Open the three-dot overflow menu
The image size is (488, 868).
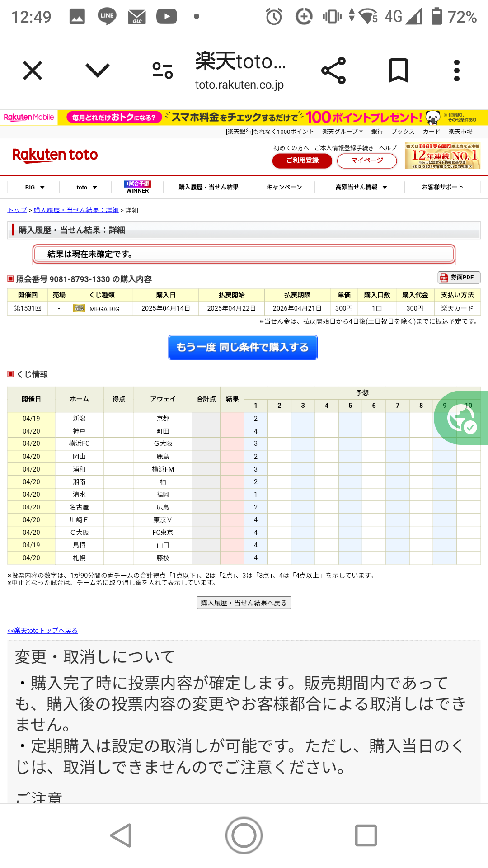pos(457,71)
